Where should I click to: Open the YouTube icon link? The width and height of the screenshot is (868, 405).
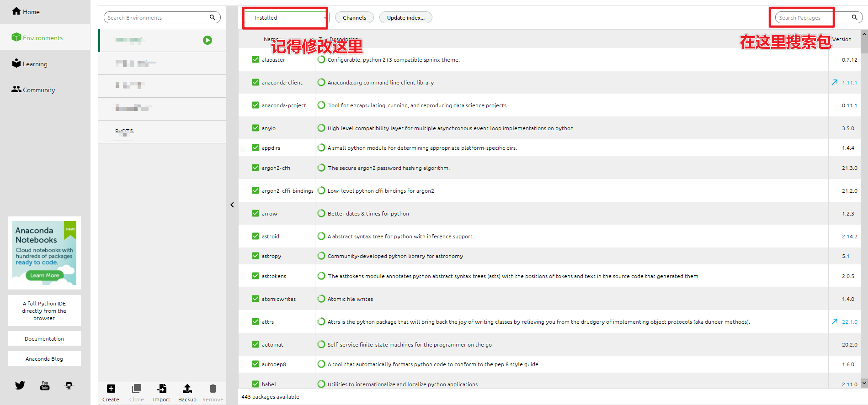[45, 385]
